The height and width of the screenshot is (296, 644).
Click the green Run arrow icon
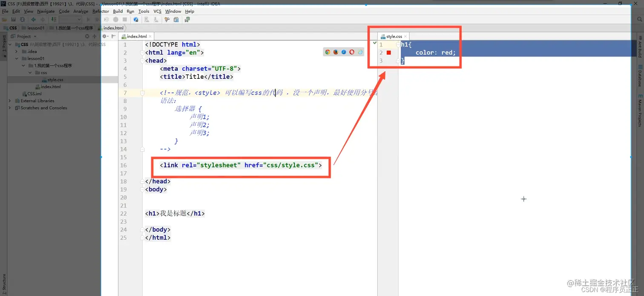[x=88, y=20]
